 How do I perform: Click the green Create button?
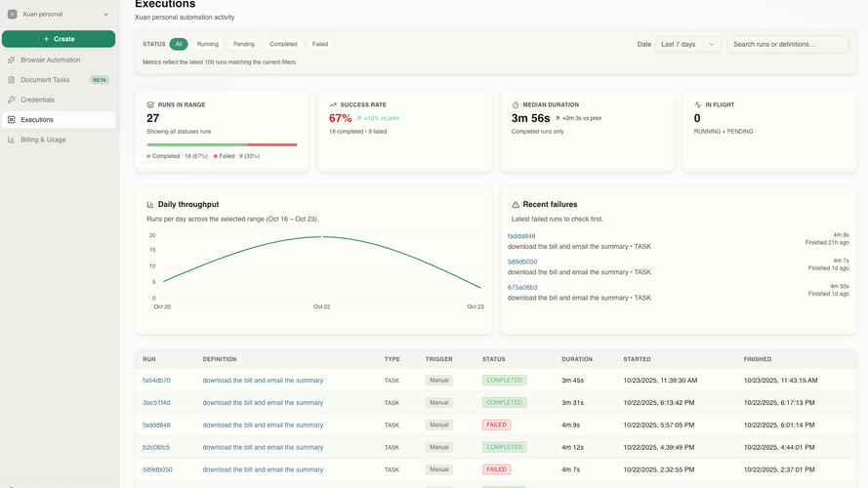[x=59, y=39]
